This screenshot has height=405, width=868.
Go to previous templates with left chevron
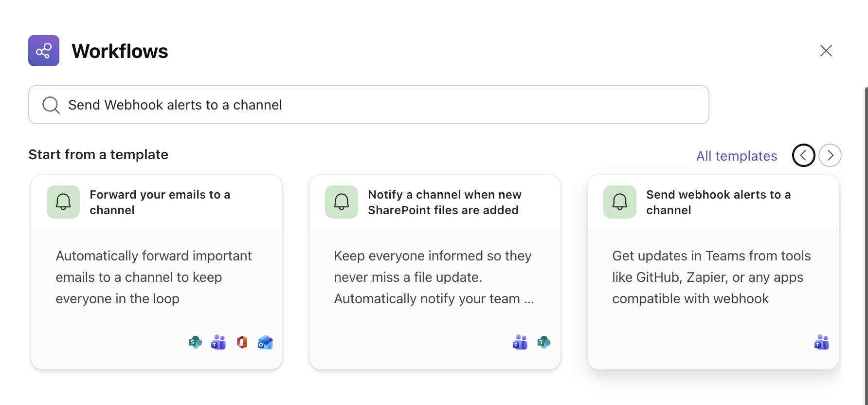click(x=803, y=155)
